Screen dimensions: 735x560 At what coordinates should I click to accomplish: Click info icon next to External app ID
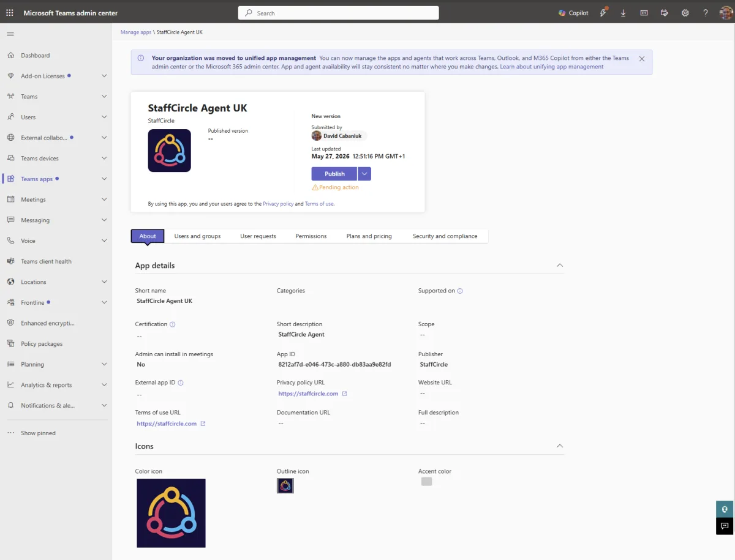pyautogui.click(x=181, y=383)
